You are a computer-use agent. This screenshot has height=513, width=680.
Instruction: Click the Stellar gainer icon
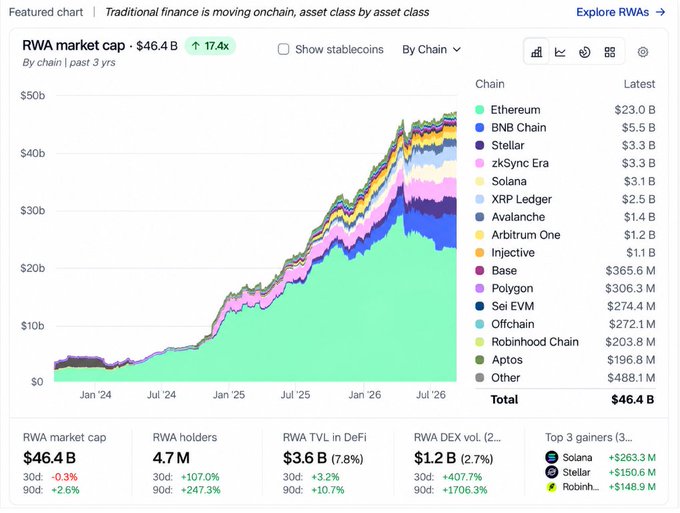[552, 472]
